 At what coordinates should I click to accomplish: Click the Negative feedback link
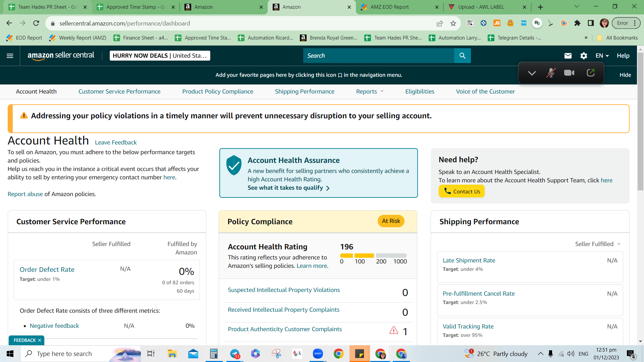point(54,326)
